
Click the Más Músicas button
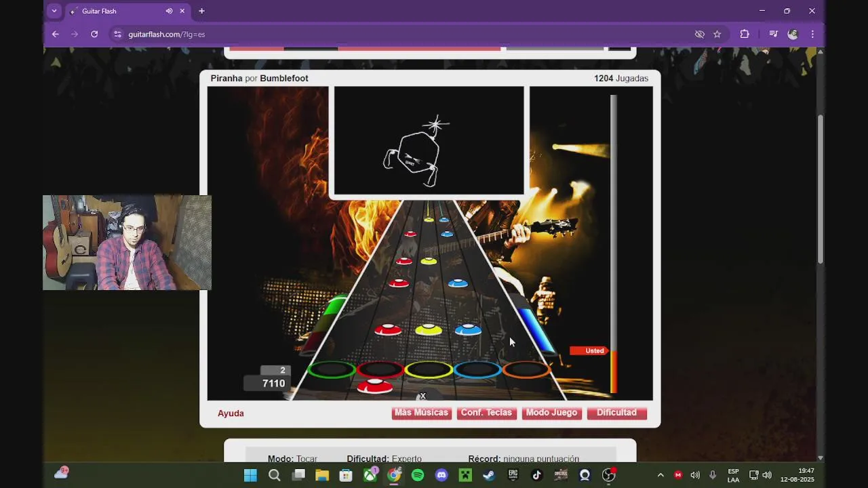[x=421, y=413]
